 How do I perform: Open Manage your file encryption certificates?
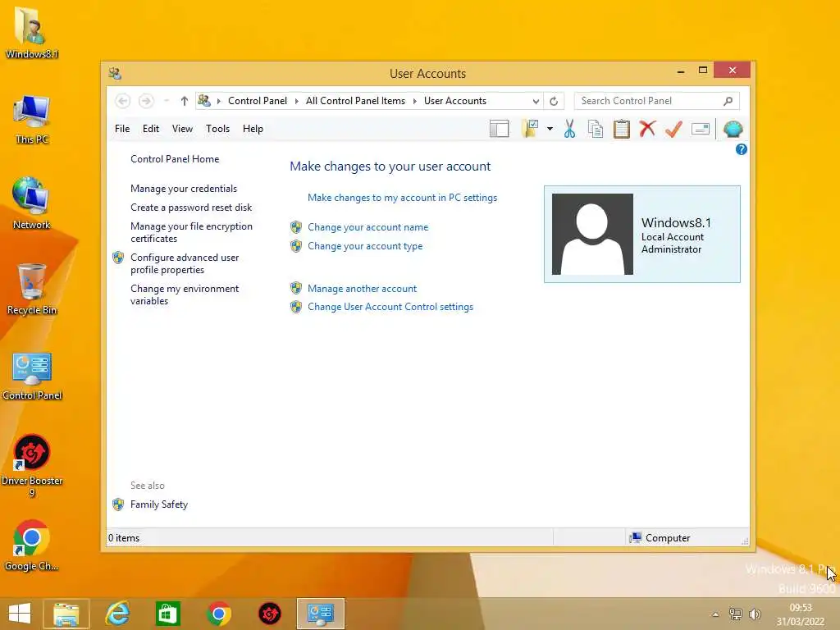191,232
